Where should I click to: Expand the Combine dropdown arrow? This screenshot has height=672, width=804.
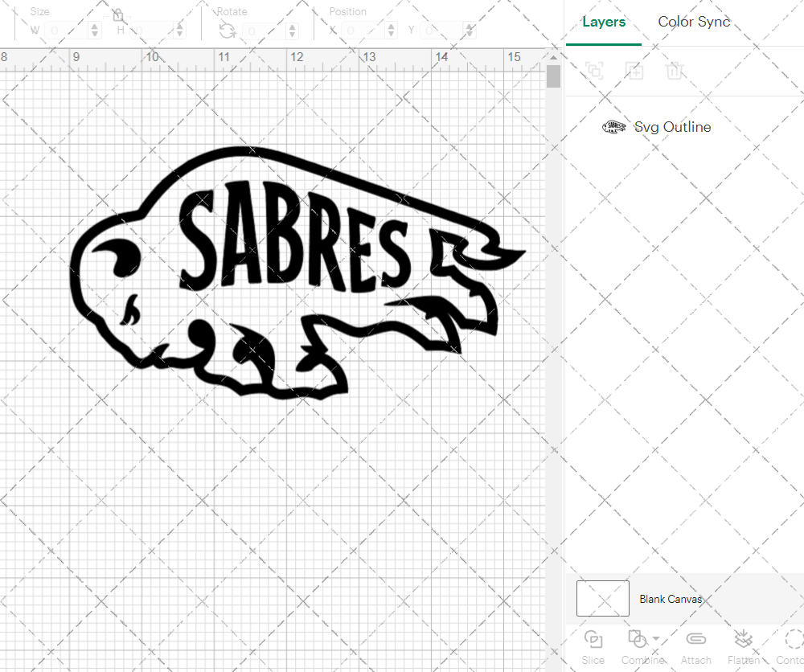(656, 639)
